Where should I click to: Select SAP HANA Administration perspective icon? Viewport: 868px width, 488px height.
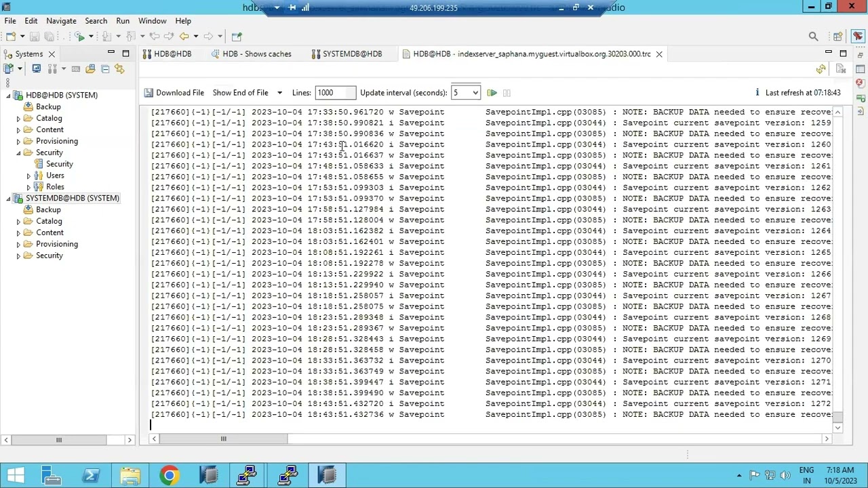[858, 36]
